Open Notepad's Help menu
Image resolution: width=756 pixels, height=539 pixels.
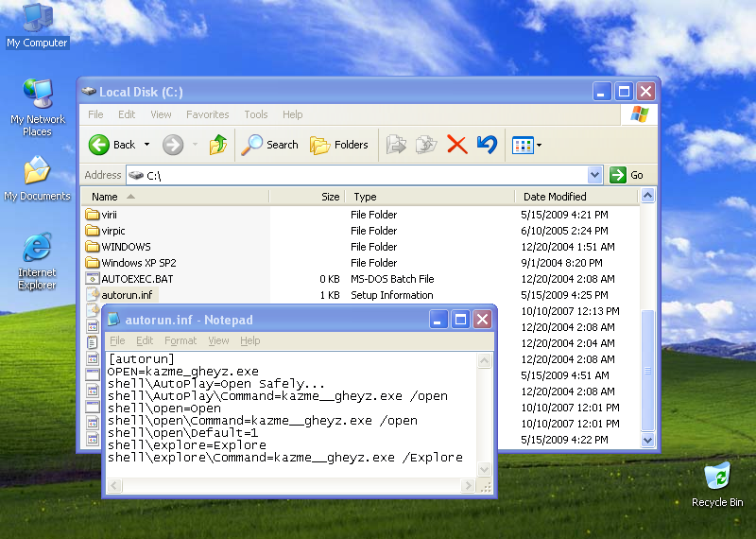(250, 340)
